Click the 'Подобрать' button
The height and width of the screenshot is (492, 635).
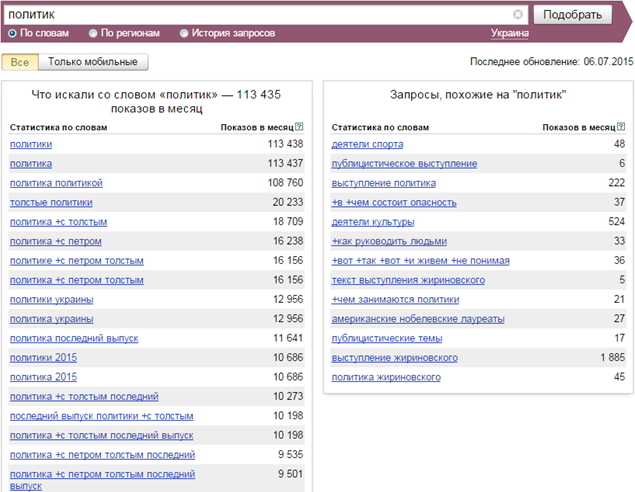[572, 15]
